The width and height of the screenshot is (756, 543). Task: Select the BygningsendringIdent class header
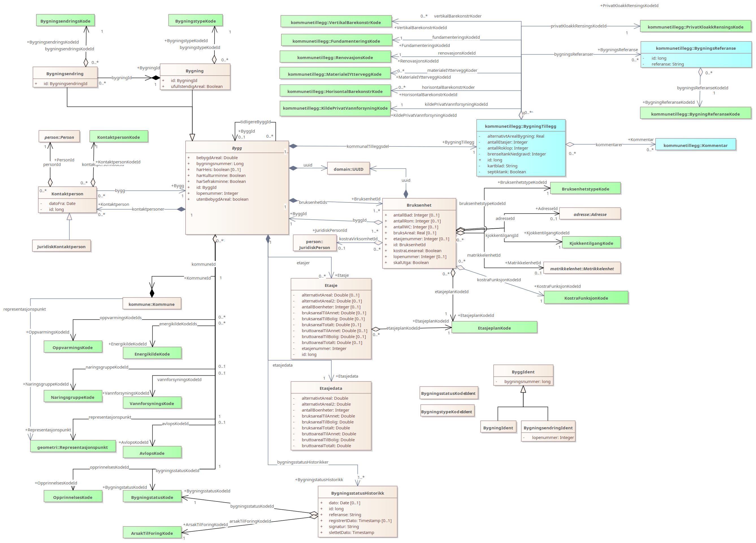click(548, 428)
